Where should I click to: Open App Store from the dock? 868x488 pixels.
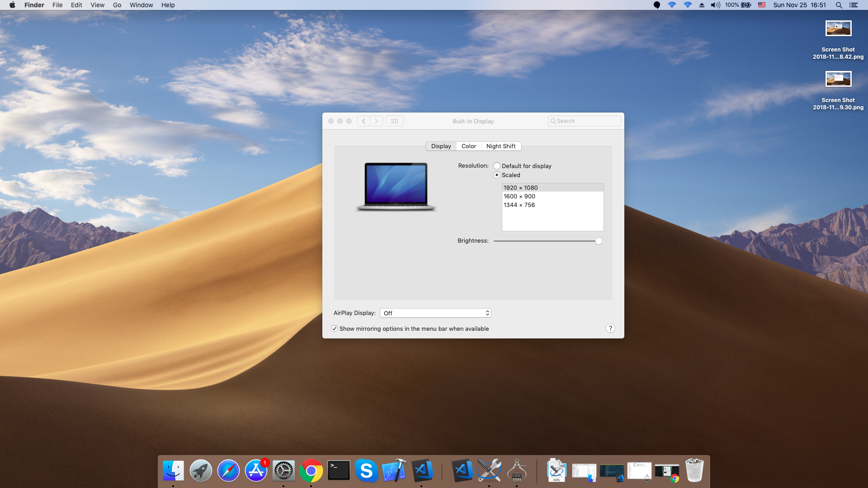pyautogui.click(x=256, y=471)
